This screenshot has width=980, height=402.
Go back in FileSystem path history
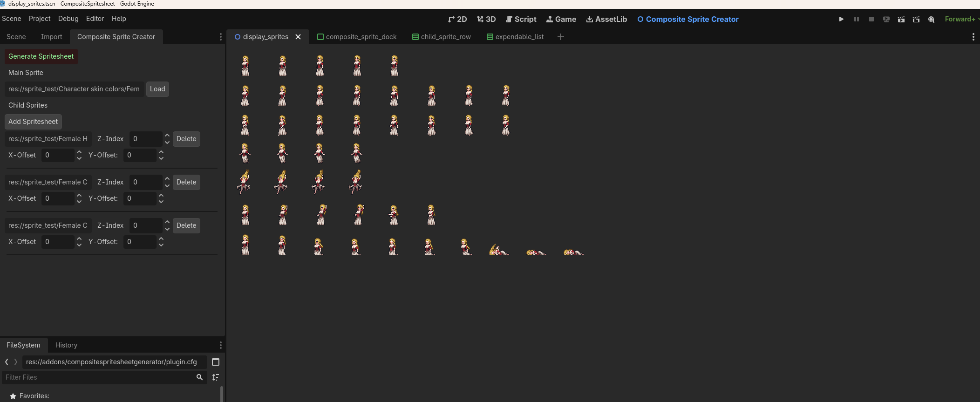click(7, 362)
